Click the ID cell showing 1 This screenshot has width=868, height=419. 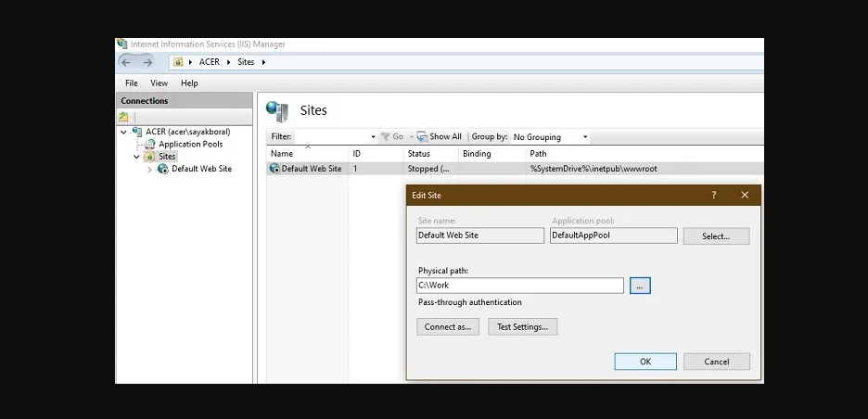click(355, 169)
